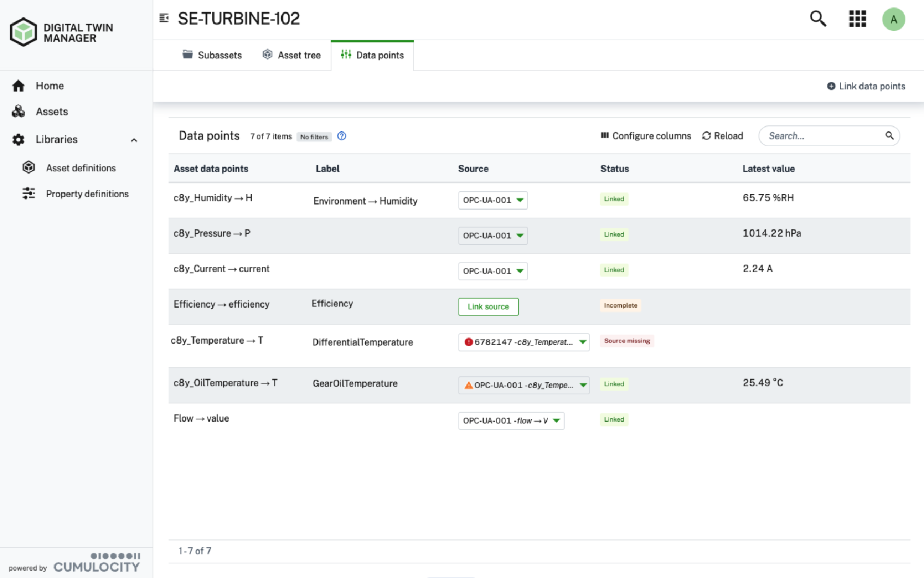This screenshot has width=924, height=578.
Task: Select the Data points tab
Action: coord(372,55)
